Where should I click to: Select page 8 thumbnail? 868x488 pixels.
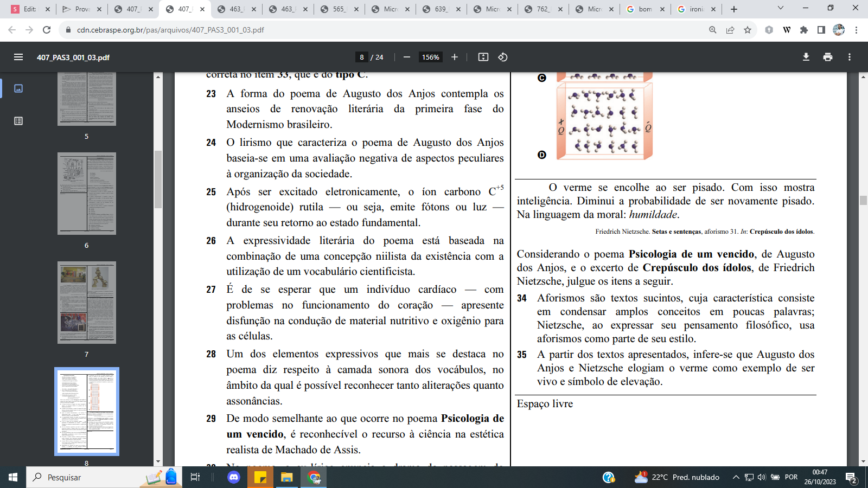pyautogui.click(x=87, y=412)
